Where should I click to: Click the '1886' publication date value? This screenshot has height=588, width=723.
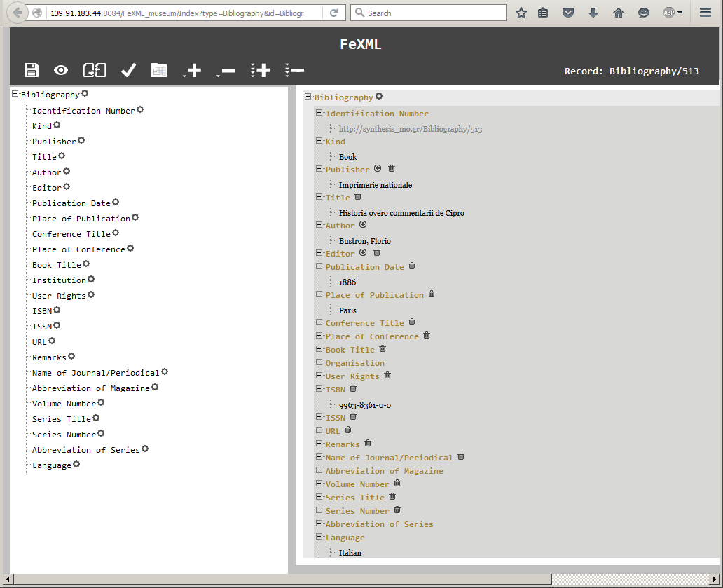(347, 282)
